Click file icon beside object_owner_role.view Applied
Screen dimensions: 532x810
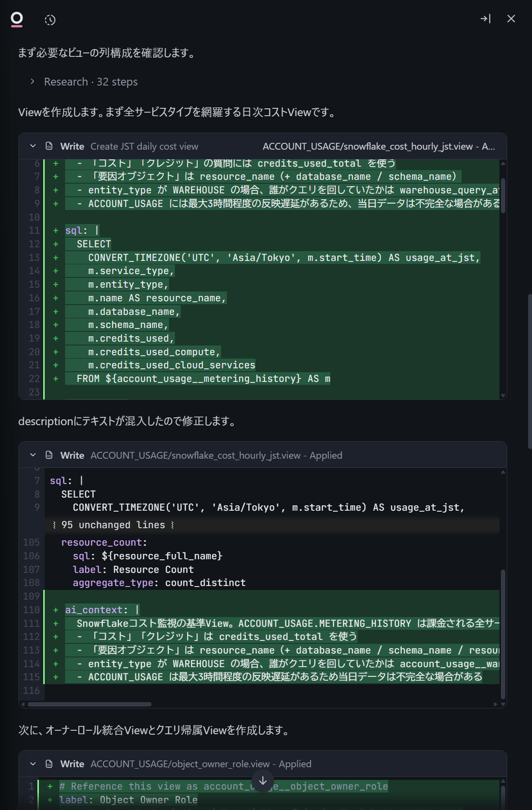49,764
